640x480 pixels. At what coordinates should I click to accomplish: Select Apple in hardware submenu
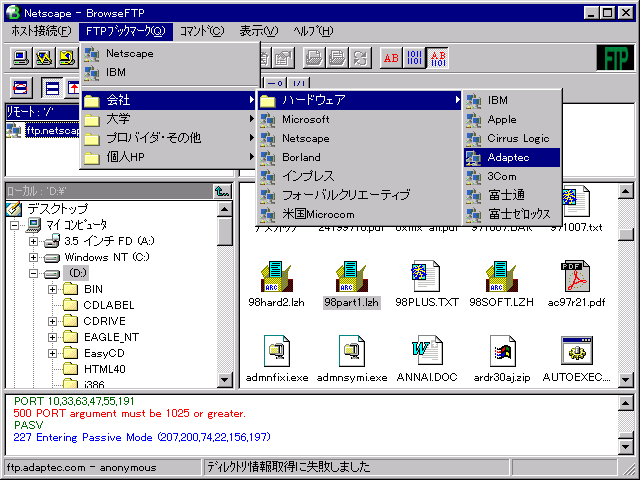(x=512, y=119)
